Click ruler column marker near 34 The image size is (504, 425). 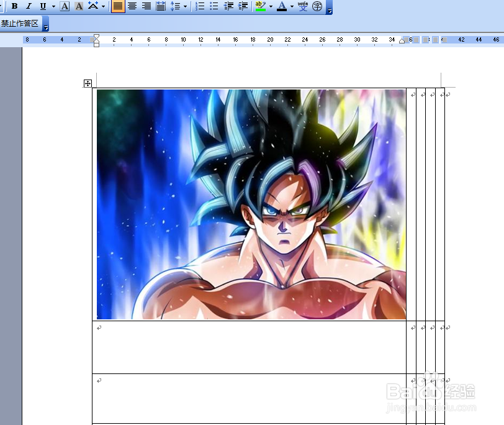407,40
